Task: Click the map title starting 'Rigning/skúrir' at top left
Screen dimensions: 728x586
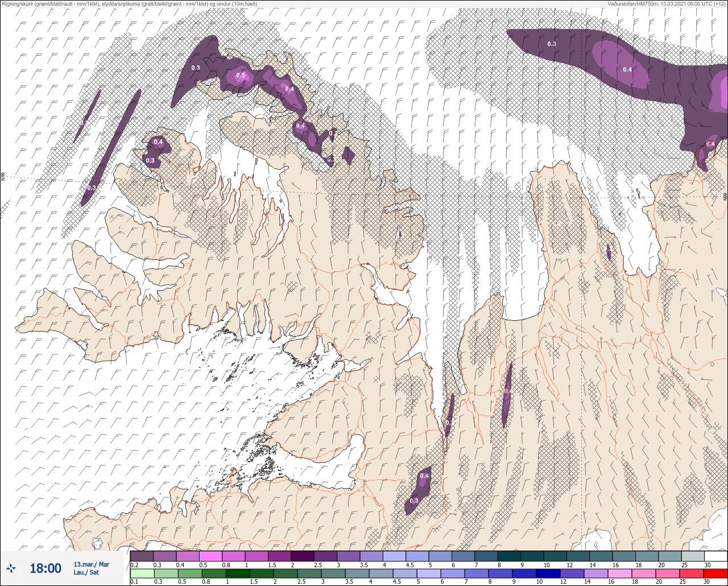Action: [x=129, y=3]
